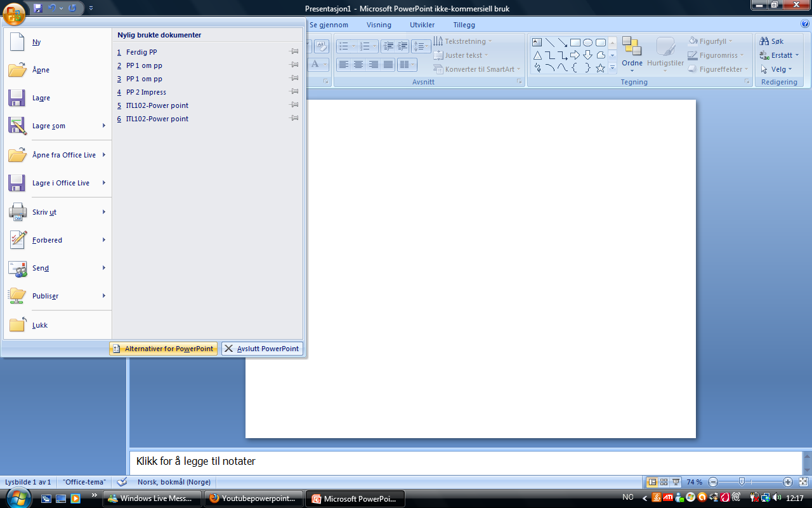Image resolution: width=812 pixels, height=508 pixels.
Task: Pin recent document number 2, PP 1 om pp
Action: [x=294, y=65]
